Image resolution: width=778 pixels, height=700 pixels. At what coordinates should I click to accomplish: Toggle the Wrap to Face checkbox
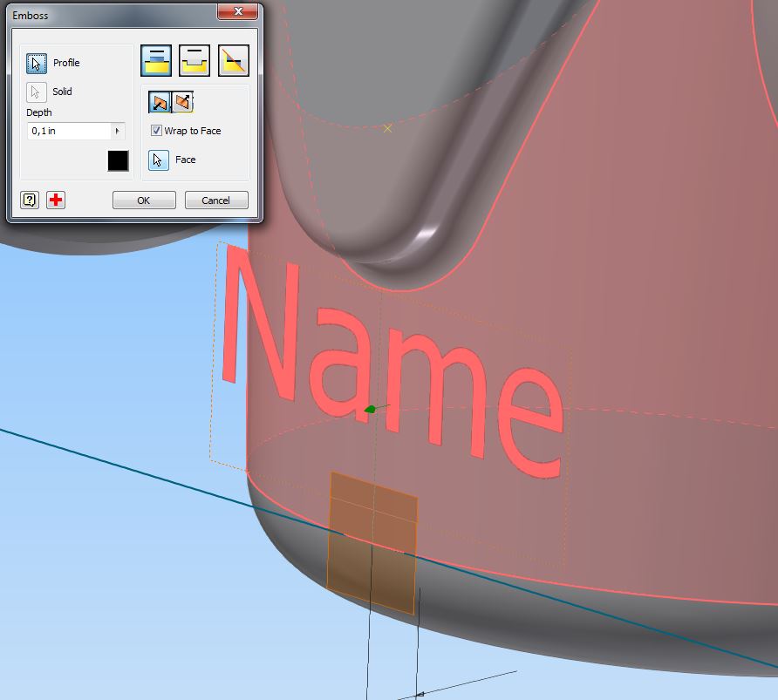(156, 130)
